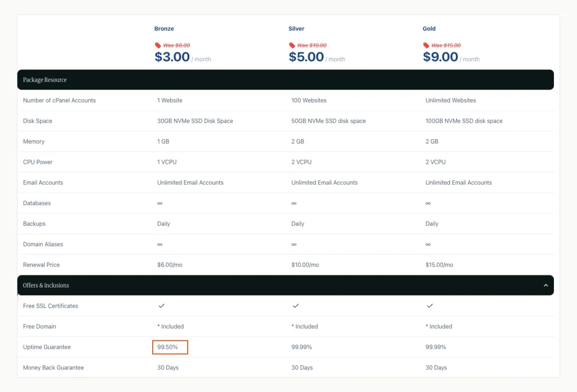This screenshot has width=577, height=392.
Task: Click the struck-through 'Was $6.00' text
Action: 176,45
